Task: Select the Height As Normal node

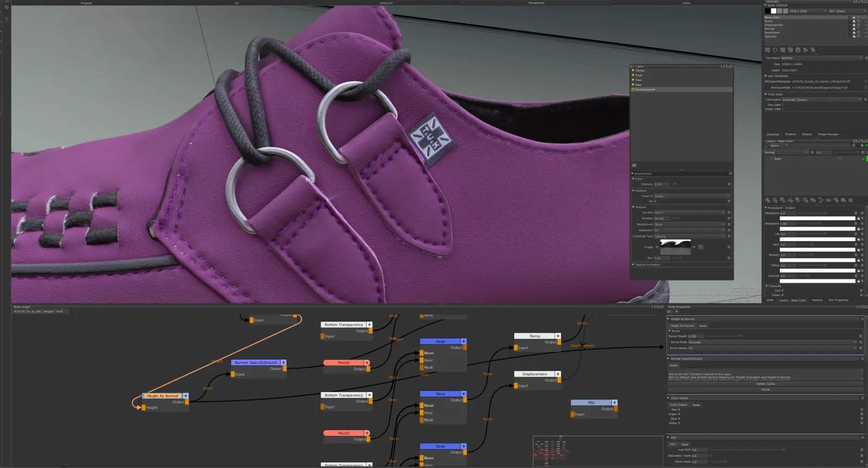Action: point(162,396)
